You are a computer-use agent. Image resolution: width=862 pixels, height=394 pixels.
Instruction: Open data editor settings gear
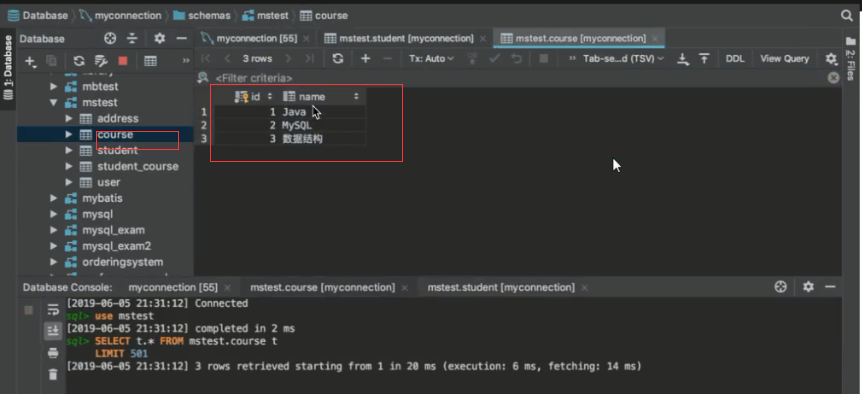point(831,58)
